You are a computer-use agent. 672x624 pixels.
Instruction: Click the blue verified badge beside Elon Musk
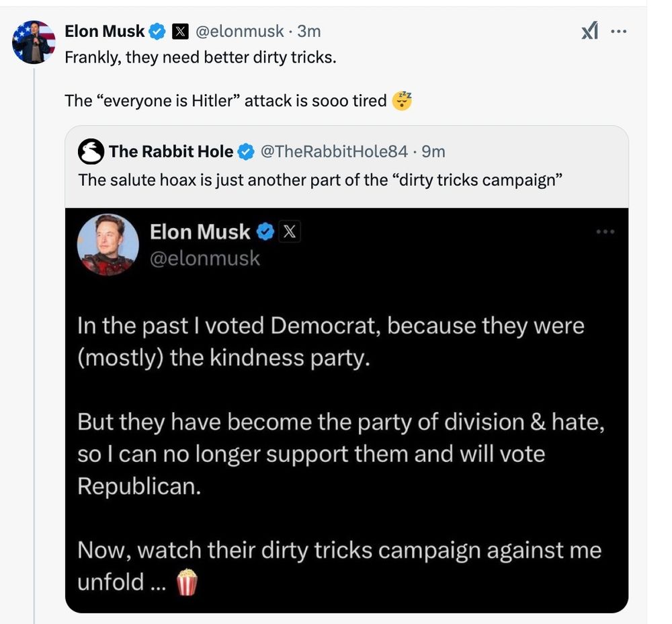[157, 31]
